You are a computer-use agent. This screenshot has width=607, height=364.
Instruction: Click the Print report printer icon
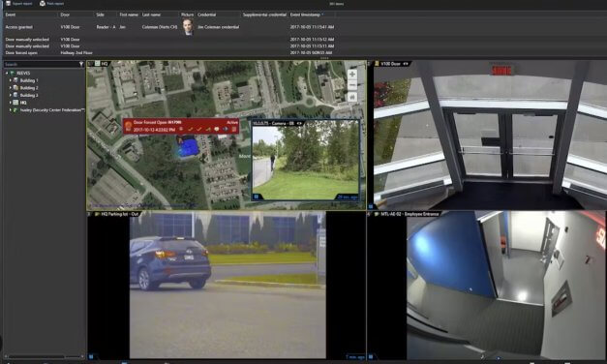43,4
